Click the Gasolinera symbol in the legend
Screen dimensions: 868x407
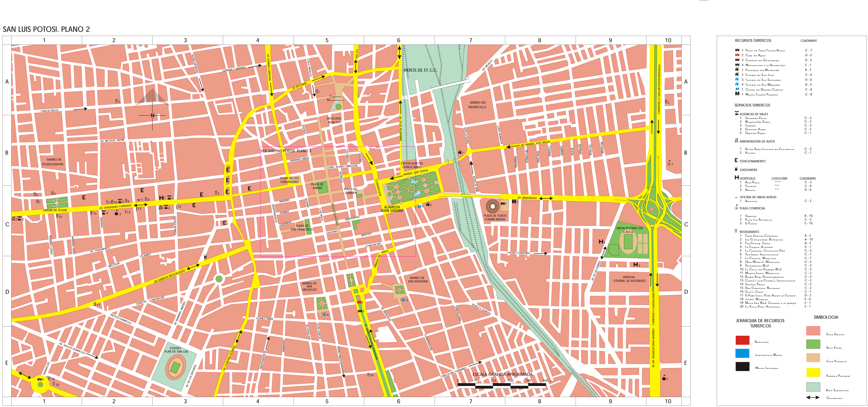(x=736, y=169)
